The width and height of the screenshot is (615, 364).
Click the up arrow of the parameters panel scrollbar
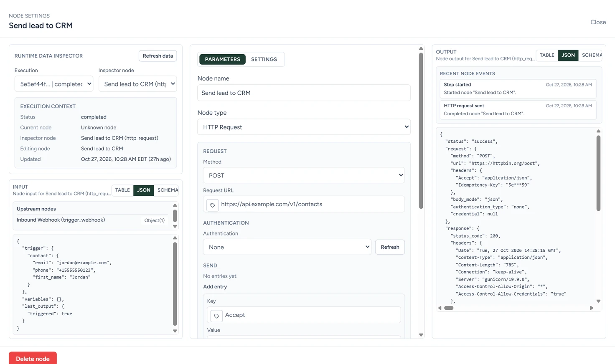pyautogui.click(x=421, y=48)
